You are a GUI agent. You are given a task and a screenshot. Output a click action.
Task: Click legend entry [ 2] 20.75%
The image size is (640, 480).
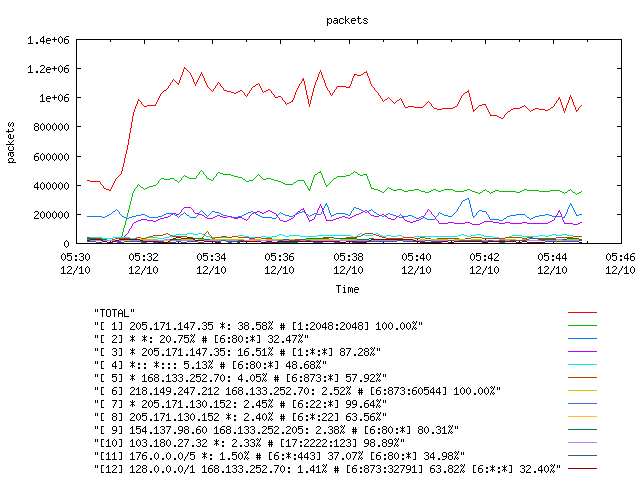click(201, 339)
